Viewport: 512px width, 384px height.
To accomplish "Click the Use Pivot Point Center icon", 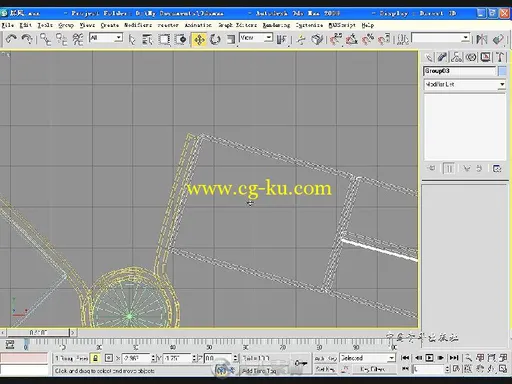I will point(282,39).
